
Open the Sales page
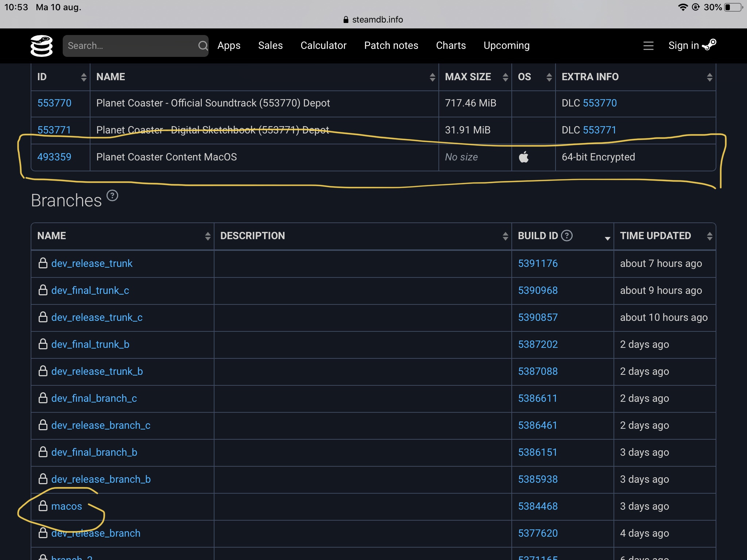point(270,46)
